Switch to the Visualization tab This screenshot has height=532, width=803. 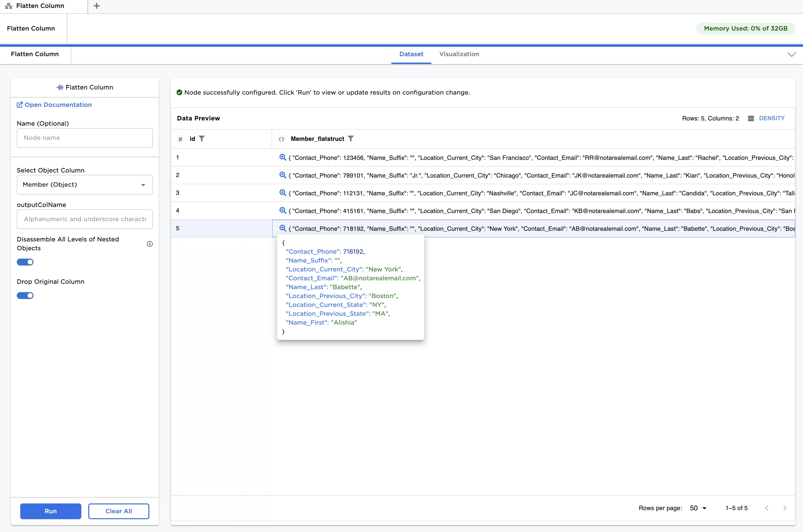pos(459,54)
